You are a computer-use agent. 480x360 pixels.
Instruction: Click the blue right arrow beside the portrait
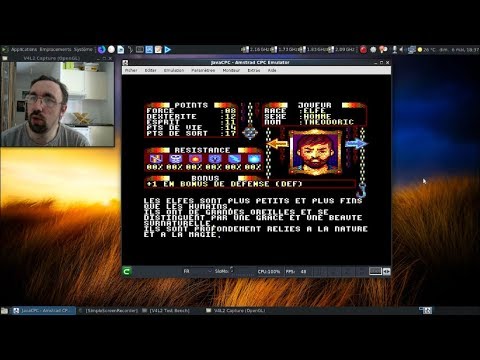tap(356, 144)
